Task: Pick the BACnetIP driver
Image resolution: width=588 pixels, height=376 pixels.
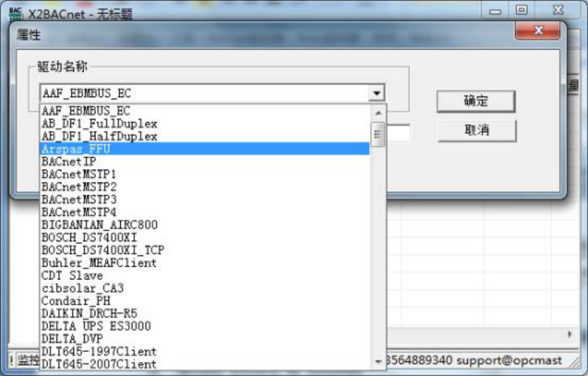Action: (x=204, y=161)
